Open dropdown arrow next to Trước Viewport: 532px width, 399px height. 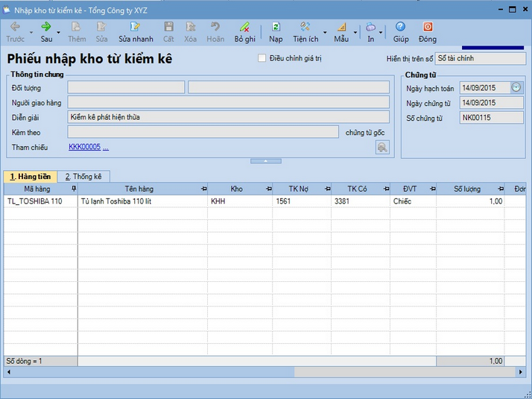pyautogui.click(x=31, y=33)
